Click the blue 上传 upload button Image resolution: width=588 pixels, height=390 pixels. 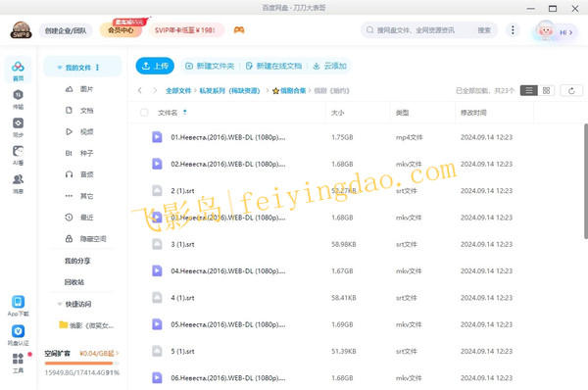pyautogui.click(x=155, y=66)
